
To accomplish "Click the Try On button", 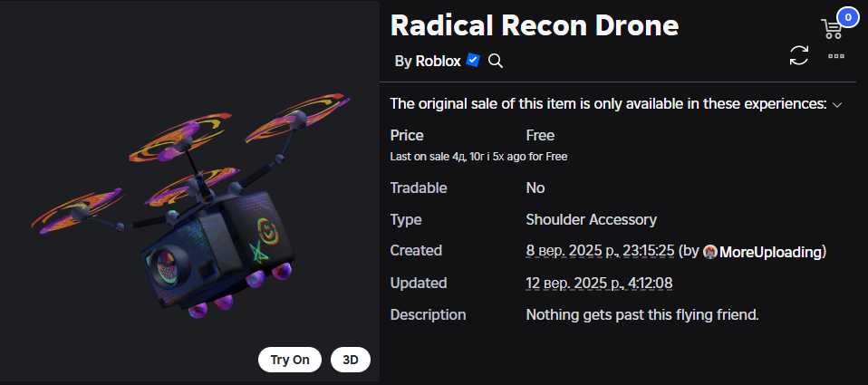I will point(290,360).
